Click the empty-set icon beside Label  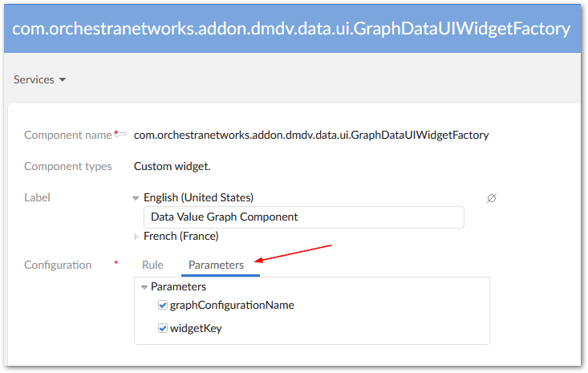(492, 197)
